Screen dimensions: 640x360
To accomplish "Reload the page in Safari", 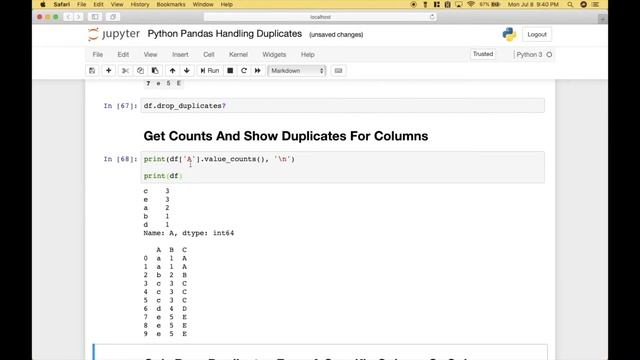I will (432, 17).
